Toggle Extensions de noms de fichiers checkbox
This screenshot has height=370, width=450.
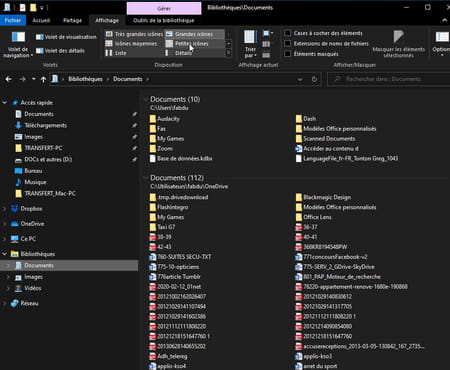[x=287, y=43]
